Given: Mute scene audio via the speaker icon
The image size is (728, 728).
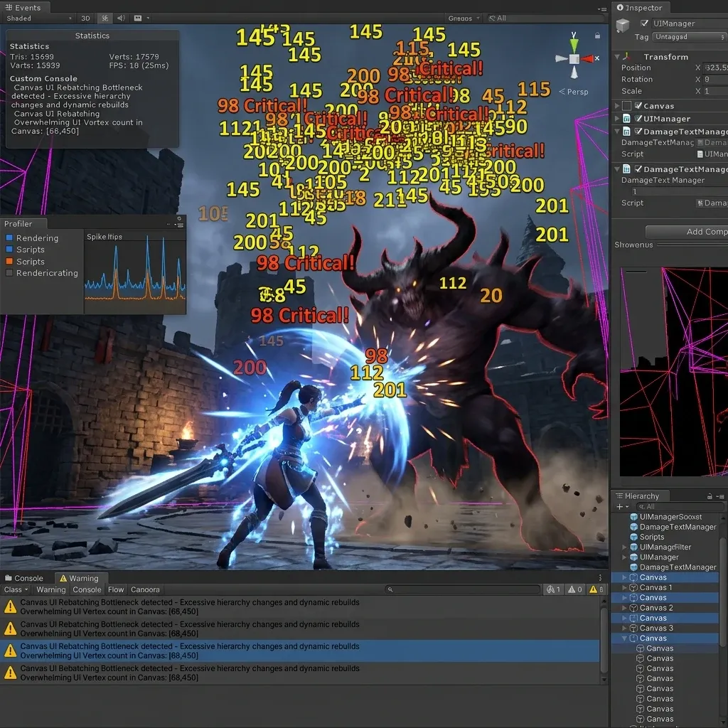Looking at the screenshot, I should coord(121,18).
